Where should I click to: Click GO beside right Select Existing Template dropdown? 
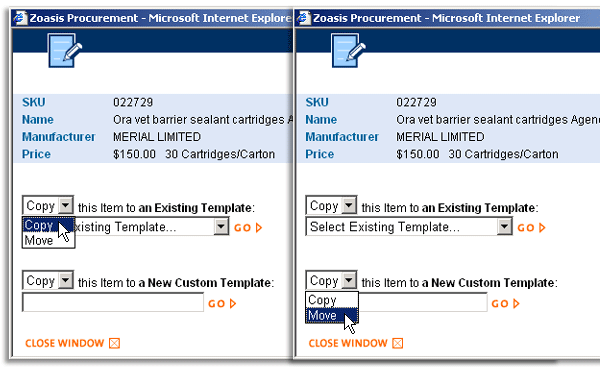(531, 228)
